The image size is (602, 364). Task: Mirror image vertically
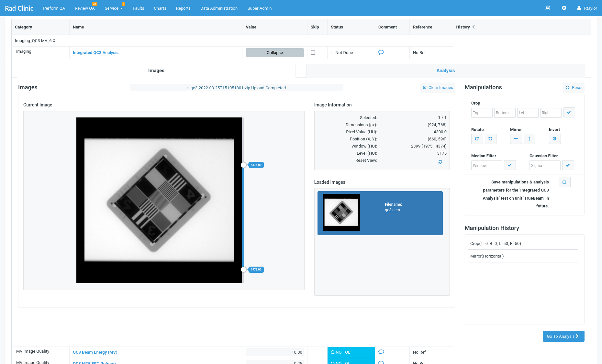click(529, 139)
